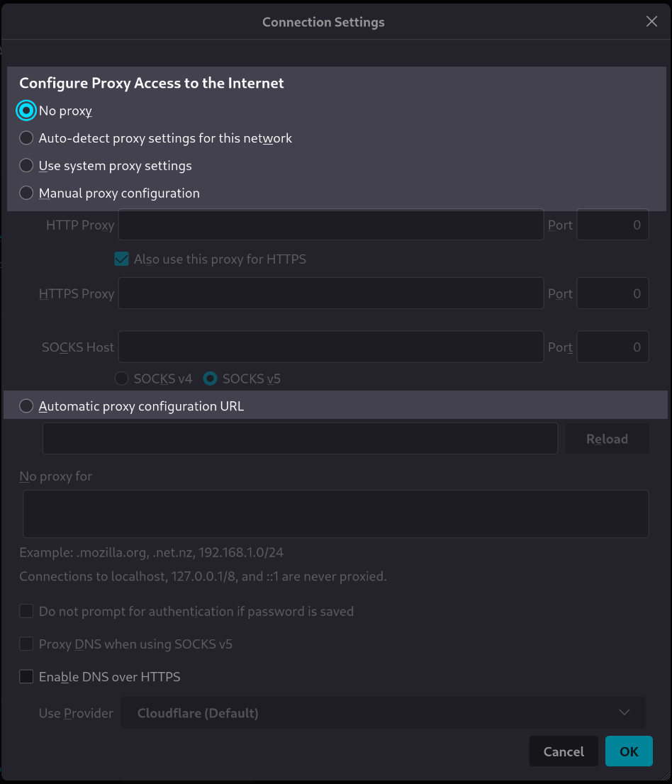672x784 pixels.
Task: Open the DNS provider dropdown showing Cloudflare
Action: (x=383, y=712)
